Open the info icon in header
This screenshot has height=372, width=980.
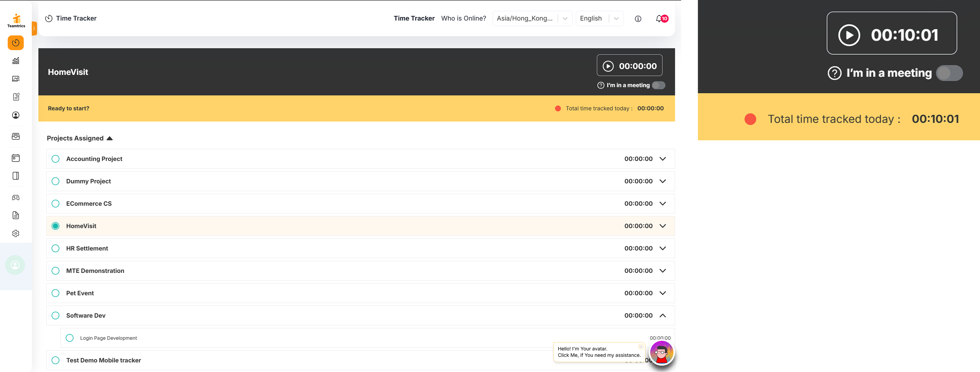point(638,19)
